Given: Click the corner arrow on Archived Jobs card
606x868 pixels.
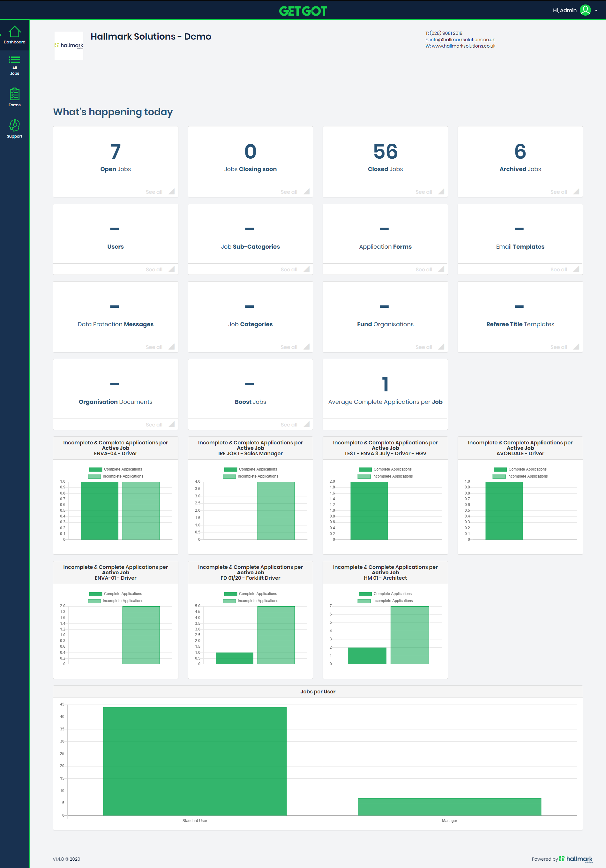Looking at the screenshot, I should 577,192.
